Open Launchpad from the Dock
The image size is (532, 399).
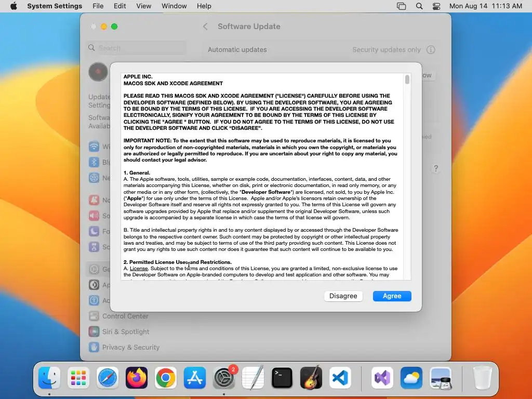pyautogui.click(x=78, y=378)
